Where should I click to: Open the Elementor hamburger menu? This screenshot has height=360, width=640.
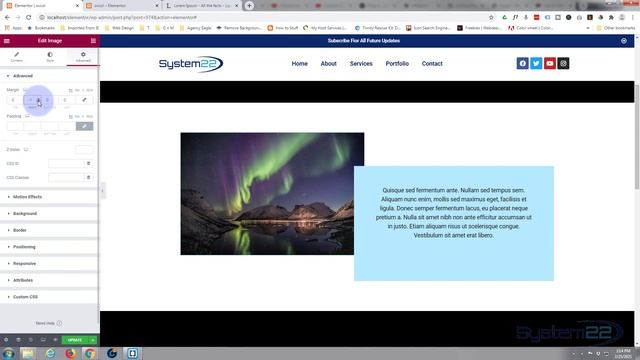click(7, 41)
